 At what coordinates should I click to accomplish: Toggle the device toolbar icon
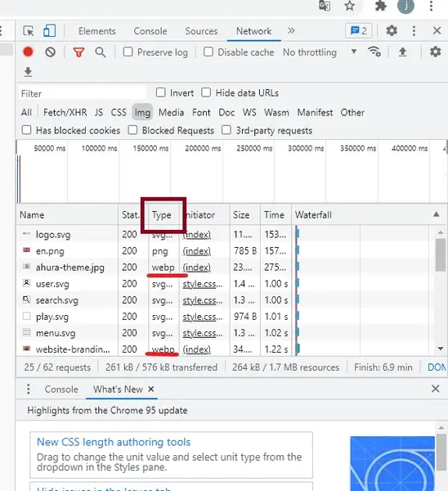click(49, 31)
